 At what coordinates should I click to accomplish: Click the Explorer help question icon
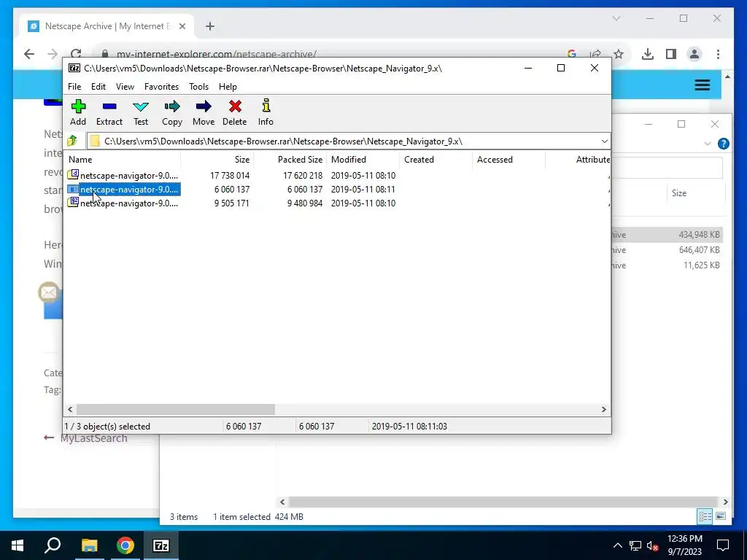coord(723,144)
